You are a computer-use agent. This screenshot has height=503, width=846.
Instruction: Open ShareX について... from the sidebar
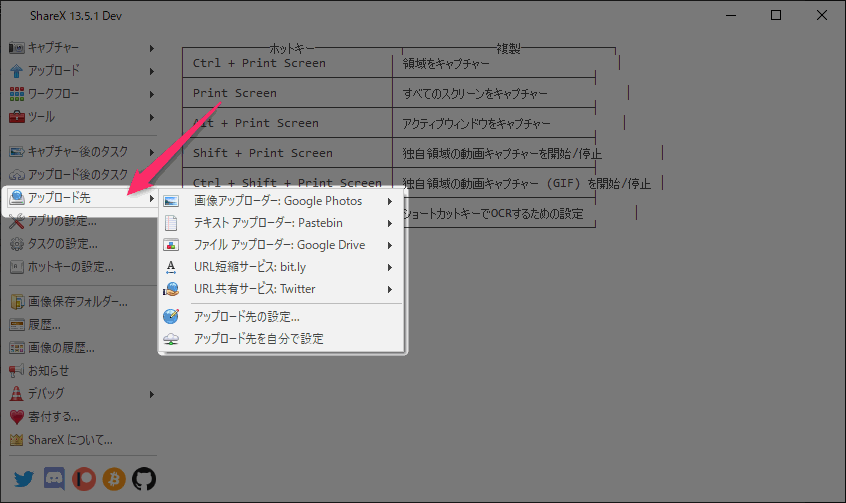click(x=70, y=440)
